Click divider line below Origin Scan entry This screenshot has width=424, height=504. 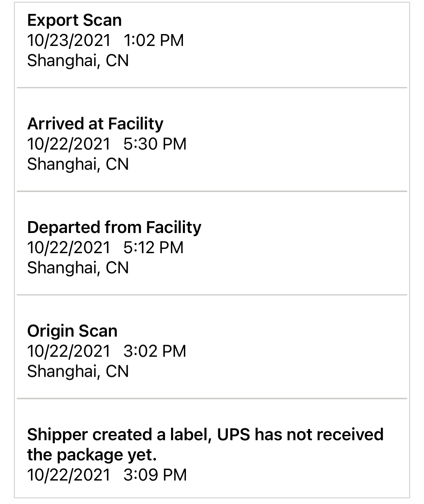(x=212, y=399)
